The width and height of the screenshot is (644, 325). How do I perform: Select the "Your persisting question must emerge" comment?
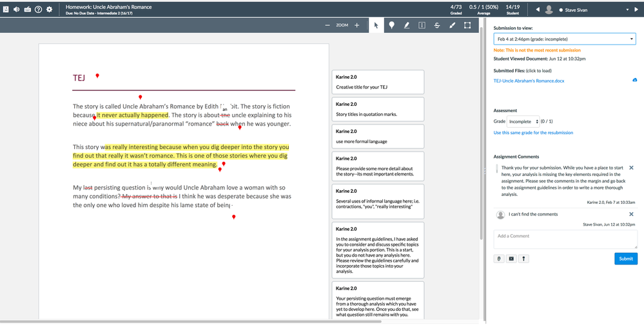point(378,300)
